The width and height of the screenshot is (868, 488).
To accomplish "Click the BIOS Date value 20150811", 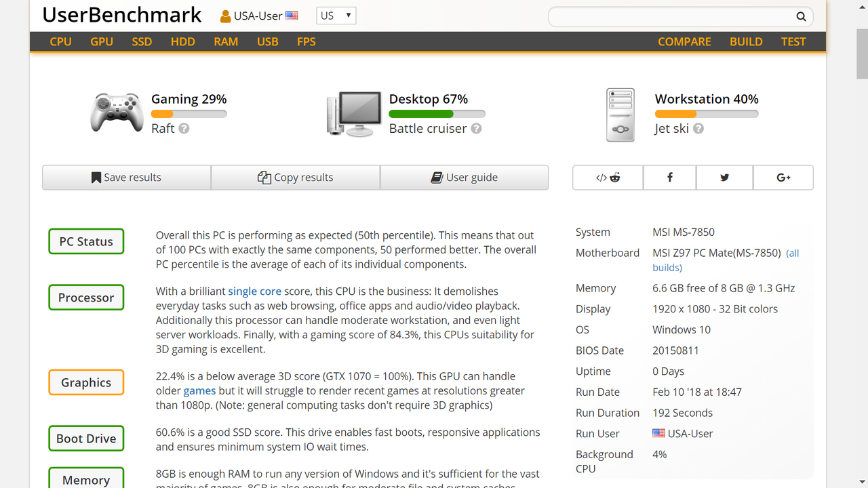I will coord(675,350).
